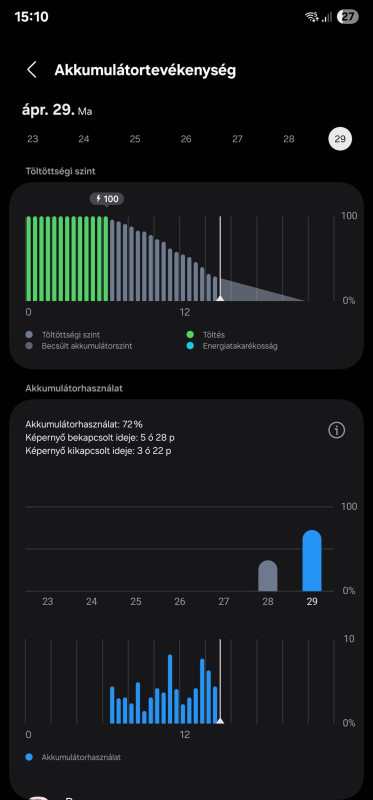Tap the Wi-Fi status icon

pos(311,17)
